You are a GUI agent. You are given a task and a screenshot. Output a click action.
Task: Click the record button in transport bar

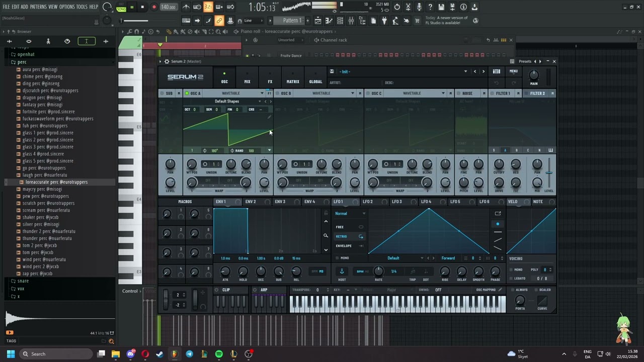[x=154, y=7]
